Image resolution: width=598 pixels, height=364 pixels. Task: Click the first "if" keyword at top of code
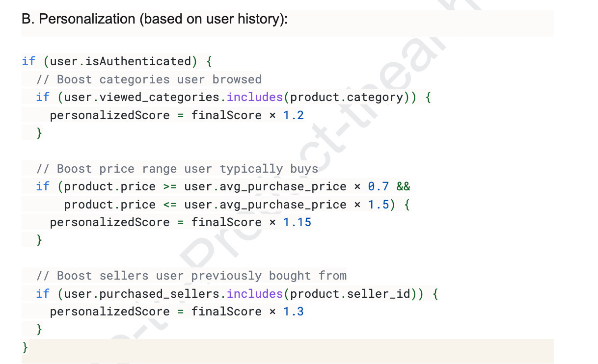tap(28, 61)
